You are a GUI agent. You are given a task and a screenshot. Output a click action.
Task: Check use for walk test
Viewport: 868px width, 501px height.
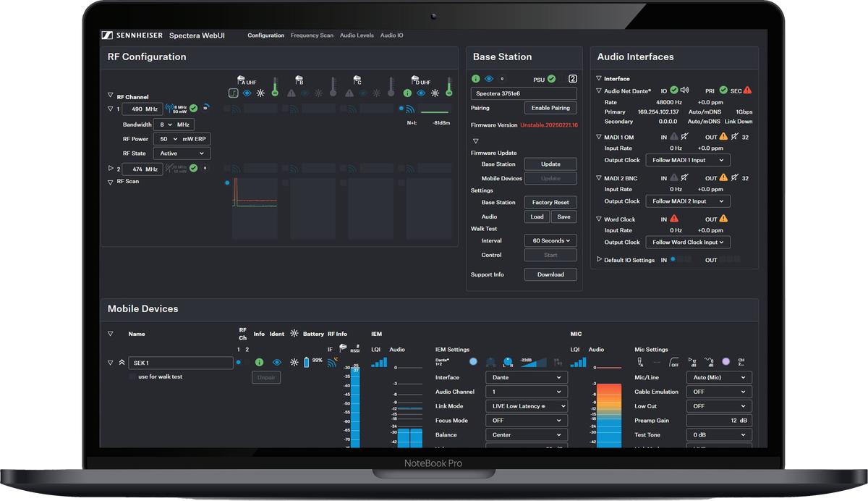(132, 376)
